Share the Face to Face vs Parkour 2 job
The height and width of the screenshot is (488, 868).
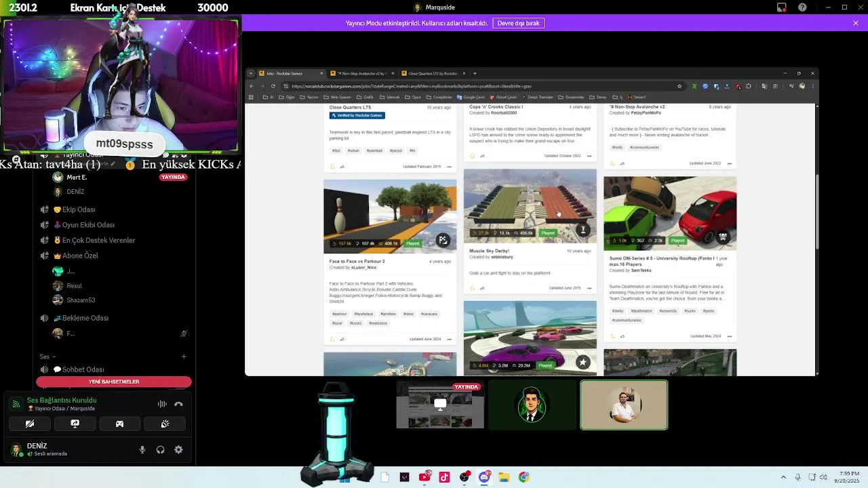click(x=342, y=339)
